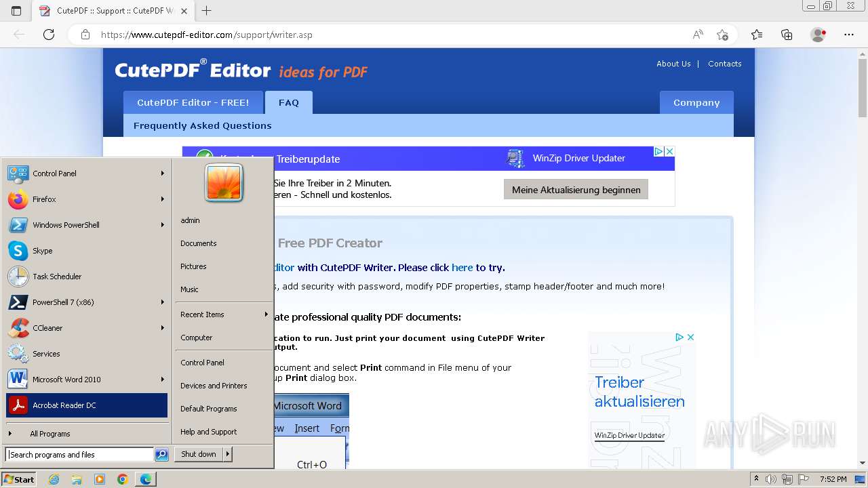Open Services from Start menu
Viewport: 868px width, 488px height.
coord(87,354)
